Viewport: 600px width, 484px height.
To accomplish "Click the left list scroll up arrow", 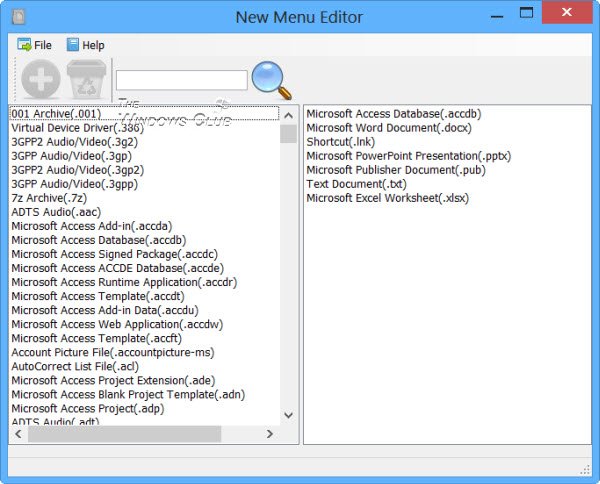I will (x=289, y=115).
